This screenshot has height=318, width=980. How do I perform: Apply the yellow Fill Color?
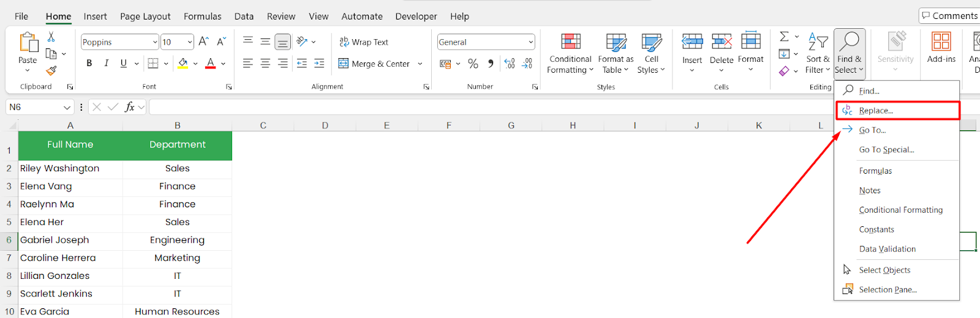183,63
